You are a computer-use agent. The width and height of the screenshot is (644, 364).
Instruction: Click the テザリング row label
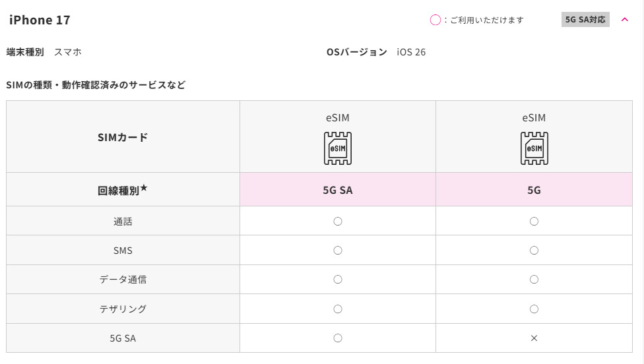click(123, 309)
